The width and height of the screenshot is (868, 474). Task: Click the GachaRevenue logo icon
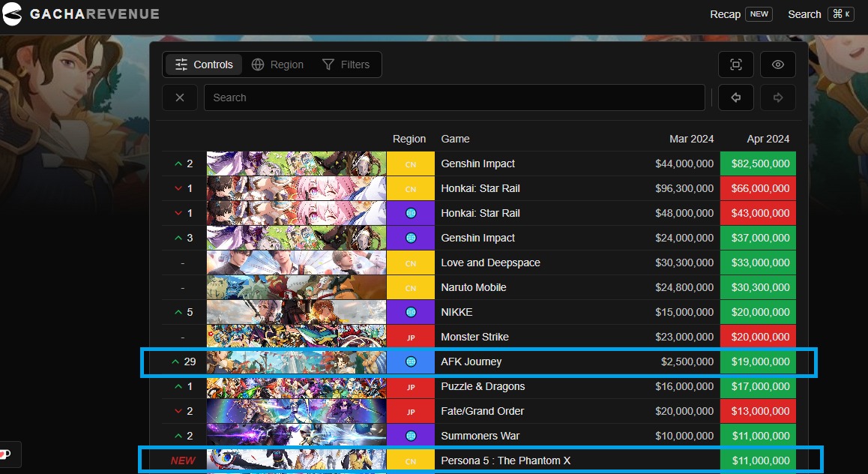pyautogui.click(x=13, y=14)
